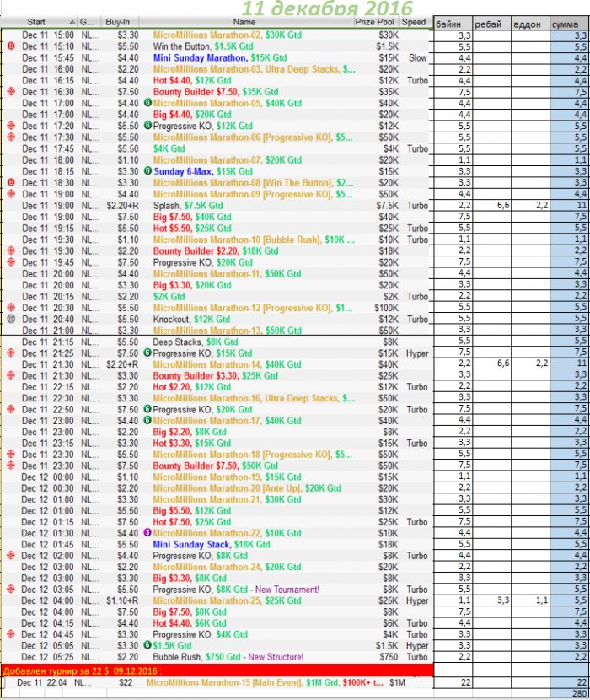Select the Deep Stacks, $8K Gtd tournament
Image resolution: width=590 pixels, height=700 pixels.
tap(195, 342)
